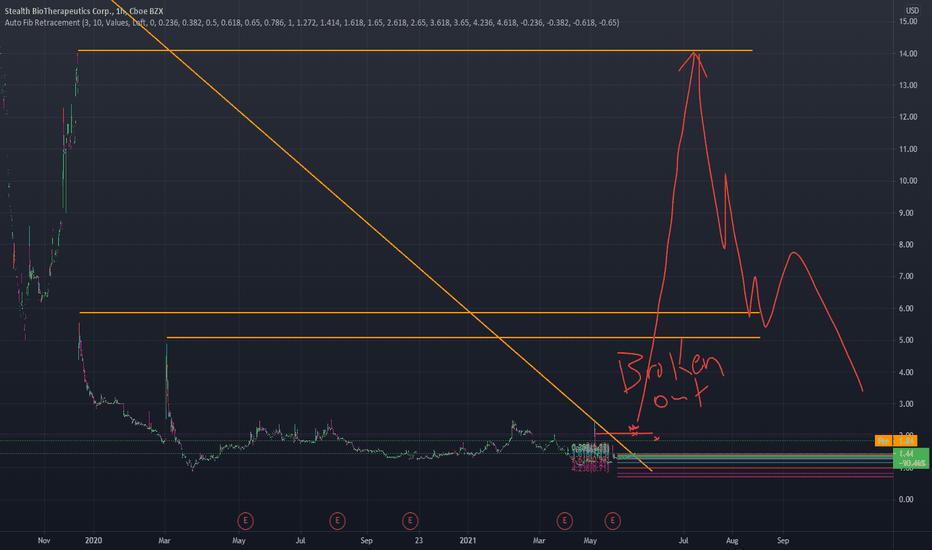Viewport: 932px width, 550px height.
Task: Click the '10.00' price axis label
Action: pos(908,181)
